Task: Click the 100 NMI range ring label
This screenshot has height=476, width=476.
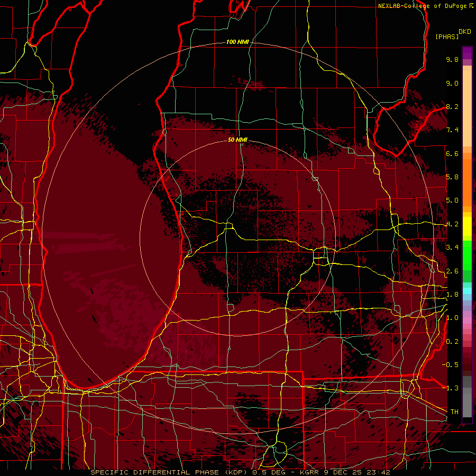Action: pyautogui.click(x=237, y=42)
